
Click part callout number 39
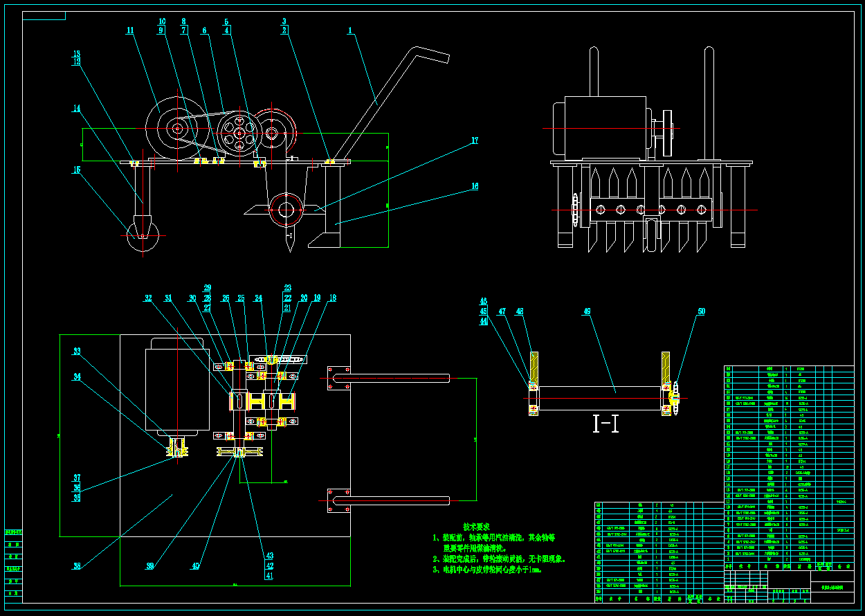coord(149,565)
